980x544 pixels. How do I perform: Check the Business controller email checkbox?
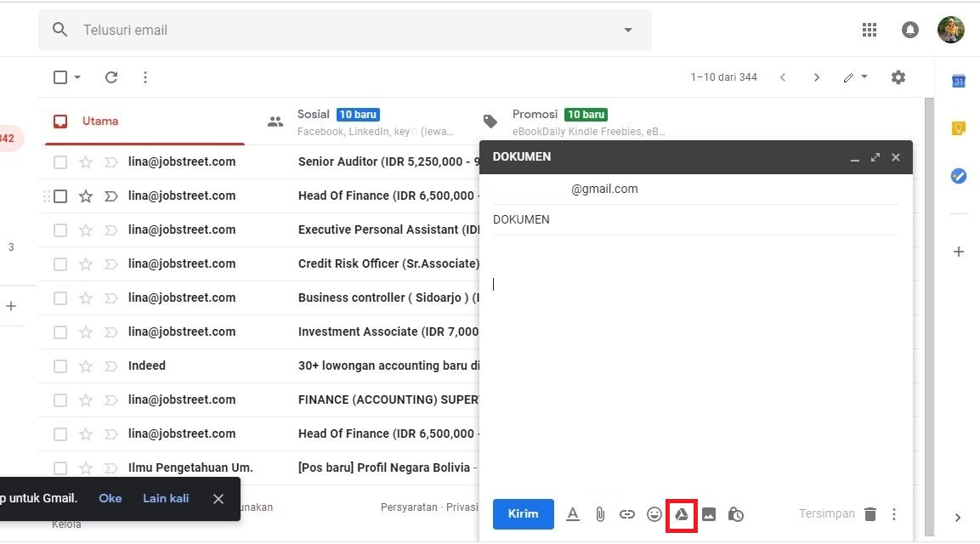coord(60,298)
